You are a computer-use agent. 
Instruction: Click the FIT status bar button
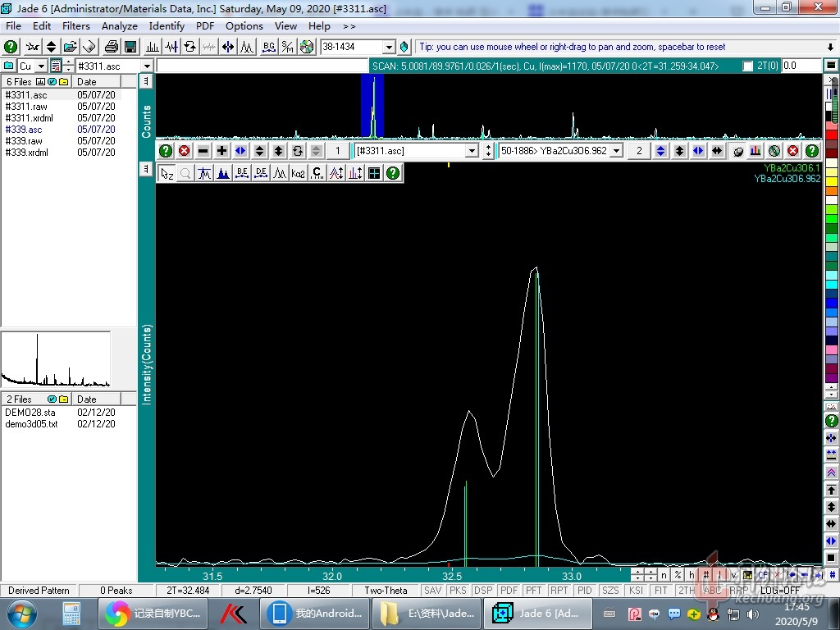(x=660, y=591)
